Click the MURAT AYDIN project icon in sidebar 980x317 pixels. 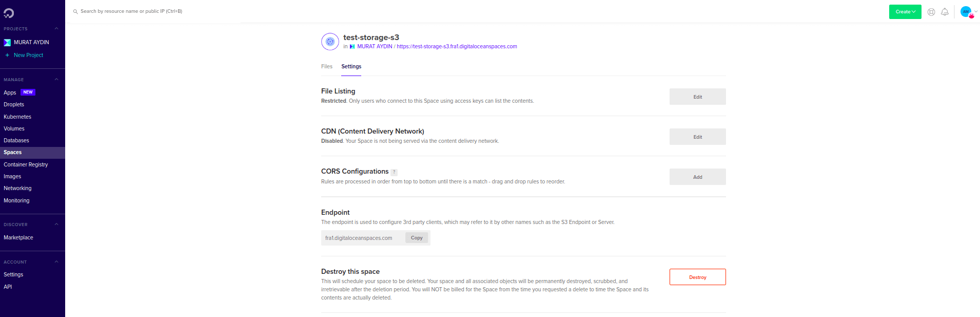point(7,43)
